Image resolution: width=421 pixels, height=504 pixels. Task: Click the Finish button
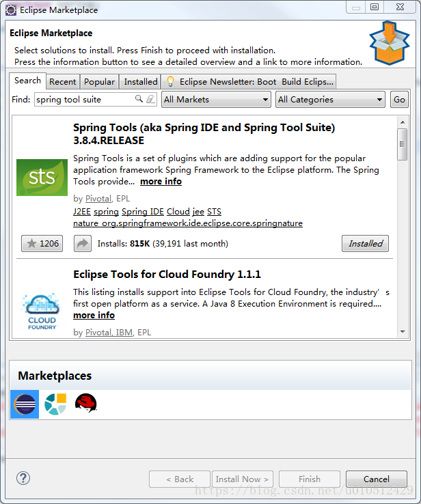click(x=310, y=479)
